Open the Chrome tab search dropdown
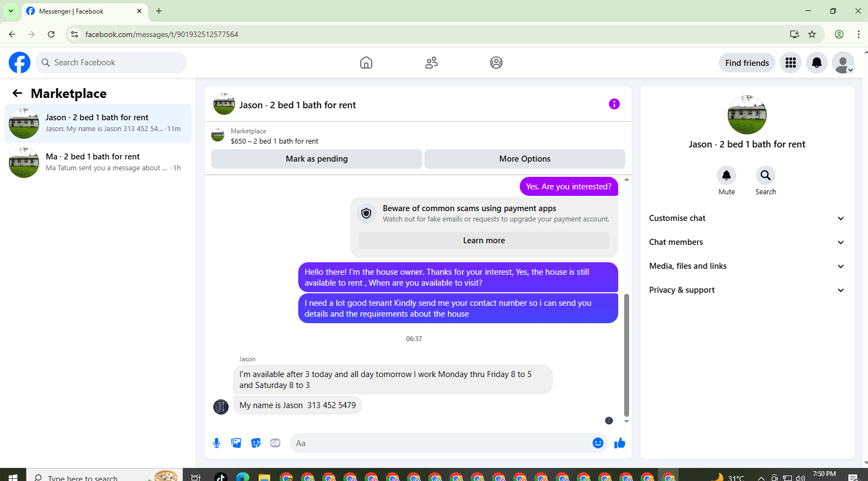Image resolution: width=868 pixels, height=481 pixels. [x=11, y=11]
